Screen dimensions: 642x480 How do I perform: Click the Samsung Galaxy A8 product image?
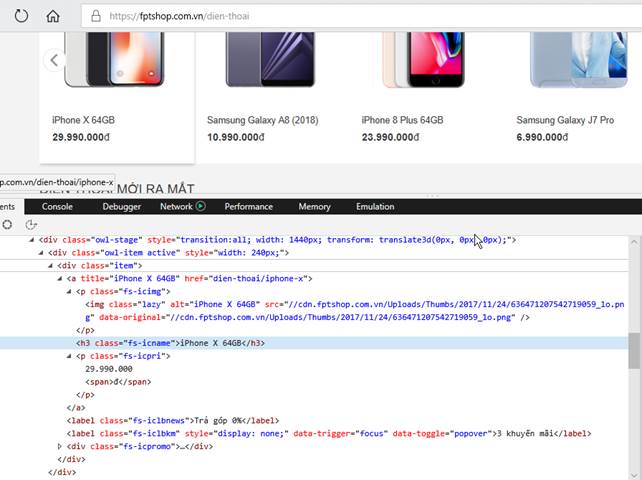pos(270,59)
